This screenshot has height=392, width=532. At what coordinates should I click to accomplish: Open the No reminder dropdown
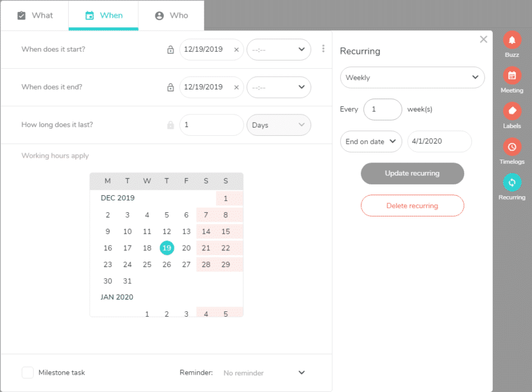[x=265, y=372]
